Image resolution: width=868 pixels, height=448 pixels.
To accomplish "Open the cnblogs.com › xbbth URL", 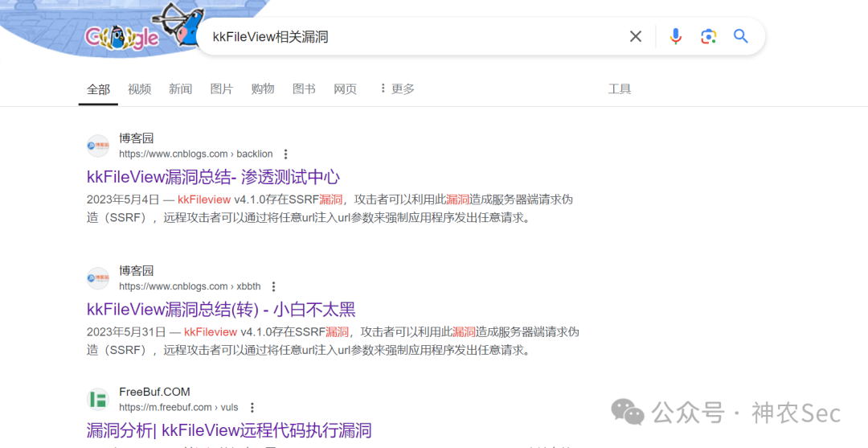I will pyautogui.click(x=190, y=286).
